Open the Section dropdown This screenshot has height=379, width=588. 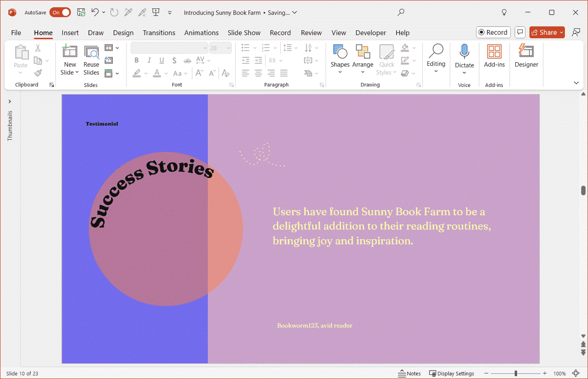(x=112, y=73)
